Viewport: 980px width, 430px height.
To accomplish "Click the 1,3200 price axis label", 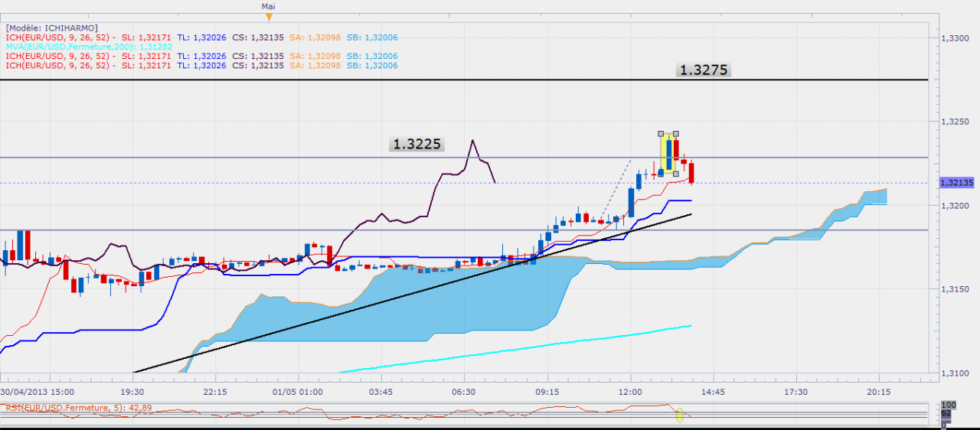I will [x=955, y=206].
